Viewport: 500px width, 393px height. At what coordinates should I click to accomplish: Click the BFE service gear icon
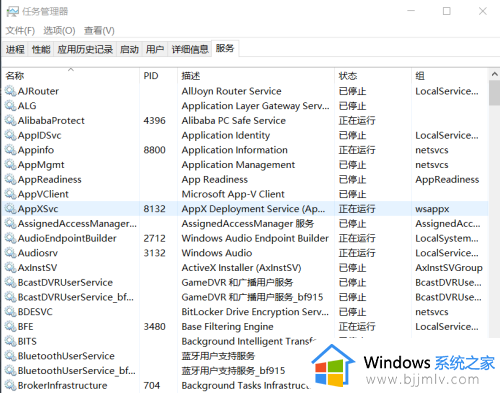point(10,327)
